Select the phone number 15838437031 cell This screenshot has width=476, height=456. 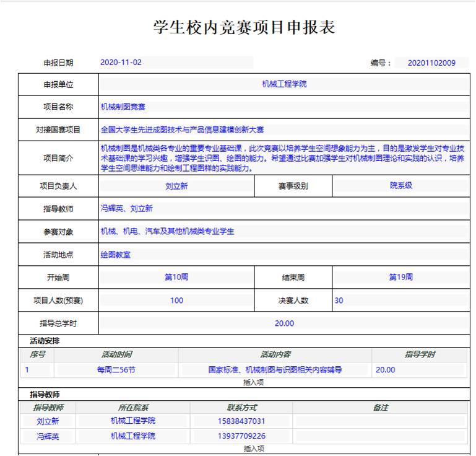[x=241, y=421]
